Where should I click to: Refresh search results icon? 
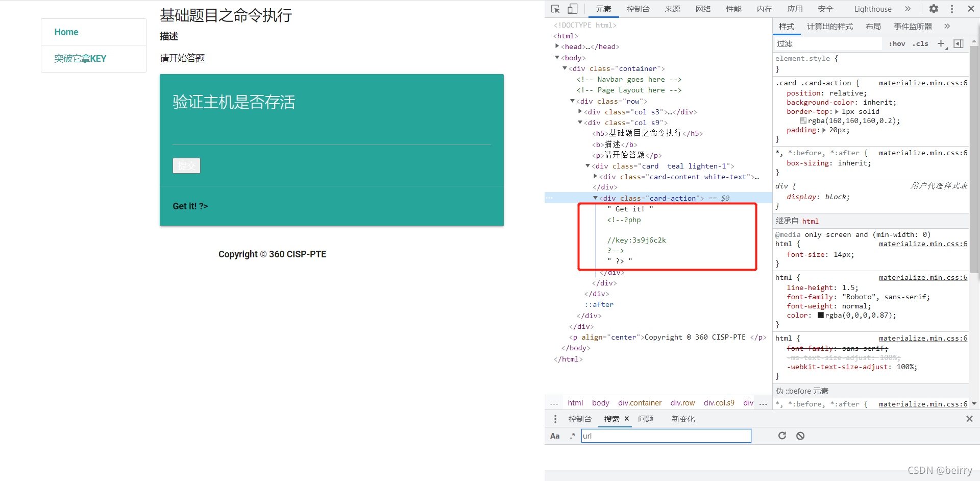click(x=782, y=436)
